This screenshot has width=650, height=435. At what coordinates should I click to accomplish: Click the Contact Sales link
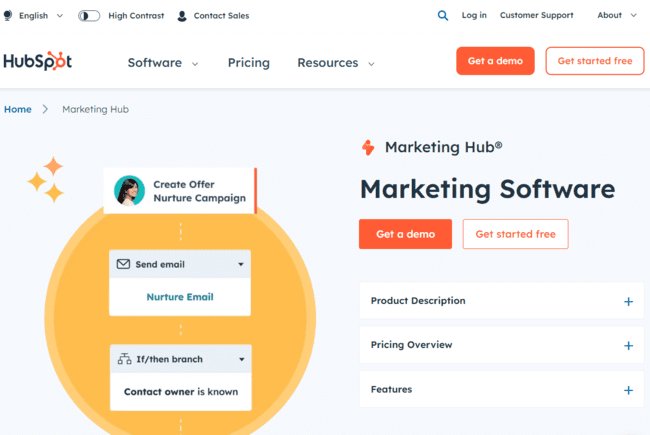pyautogui.click(x=221, y=16)
